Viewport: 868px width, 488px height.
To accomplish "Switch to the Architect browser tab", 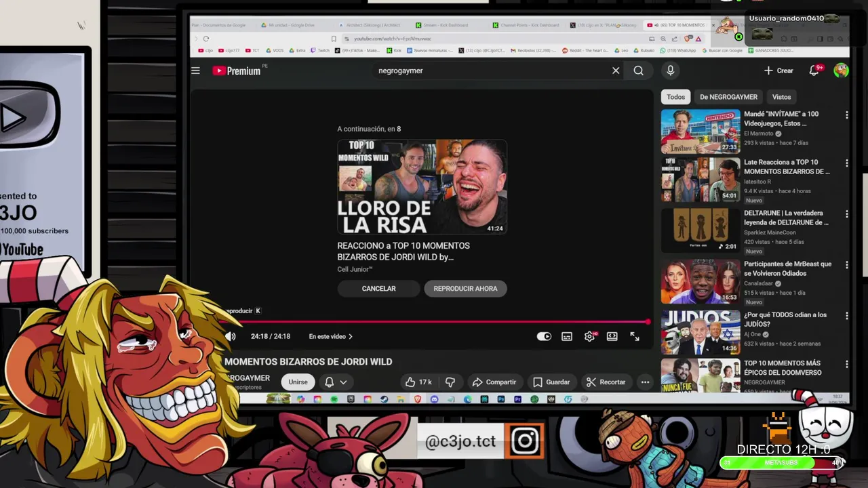I will 370,25.
